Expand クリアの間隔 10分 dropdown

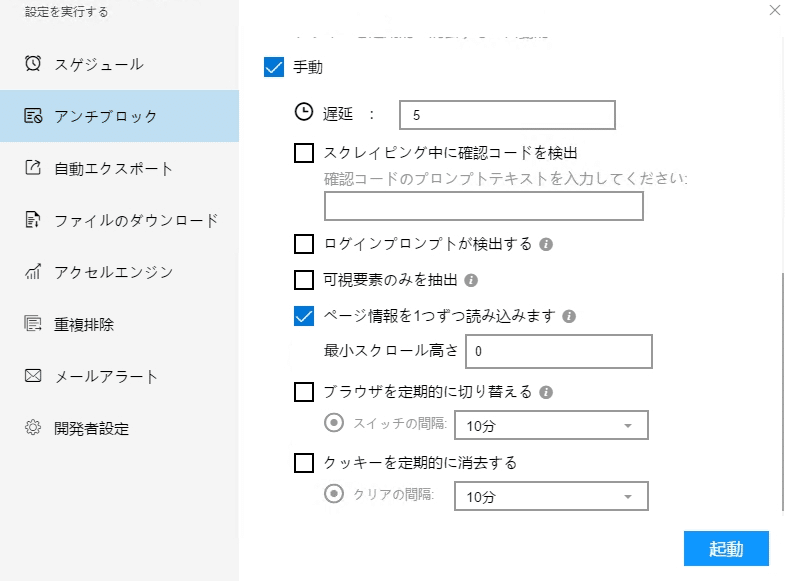[550, 496]
